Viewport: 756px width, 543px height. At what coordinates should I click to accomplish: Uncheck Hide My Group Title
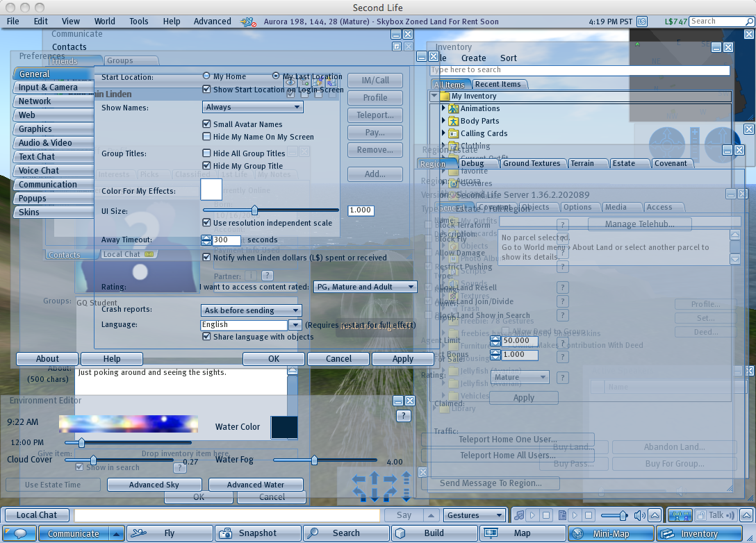tap(206, 165)
